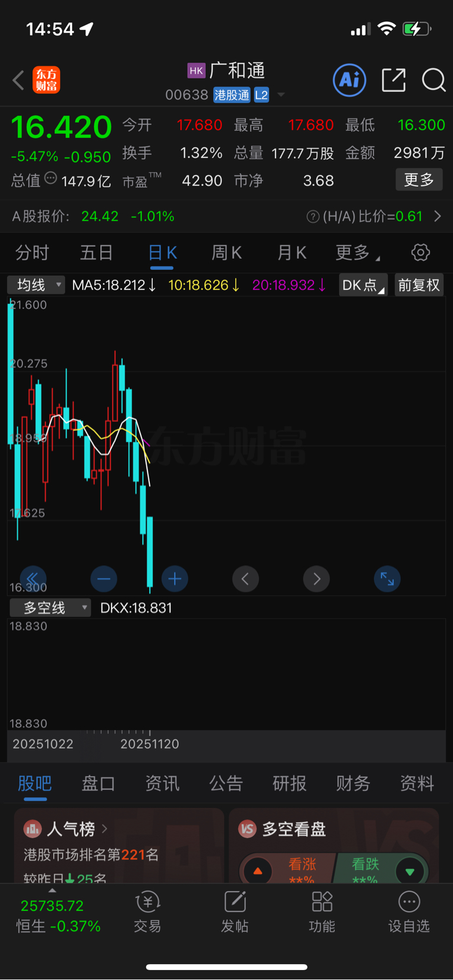Expand chart to fullscreen icon

(x=388, y=579)
